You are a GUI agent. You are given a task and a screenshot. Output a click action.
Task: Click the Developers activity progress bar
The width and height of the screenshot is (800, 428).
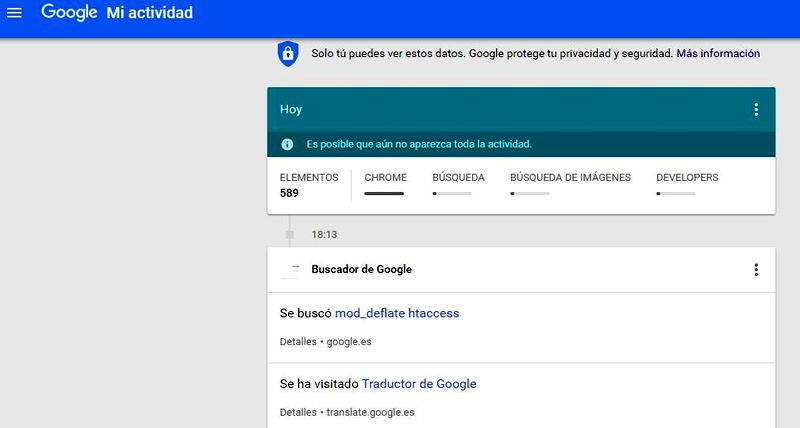(676, 194)
